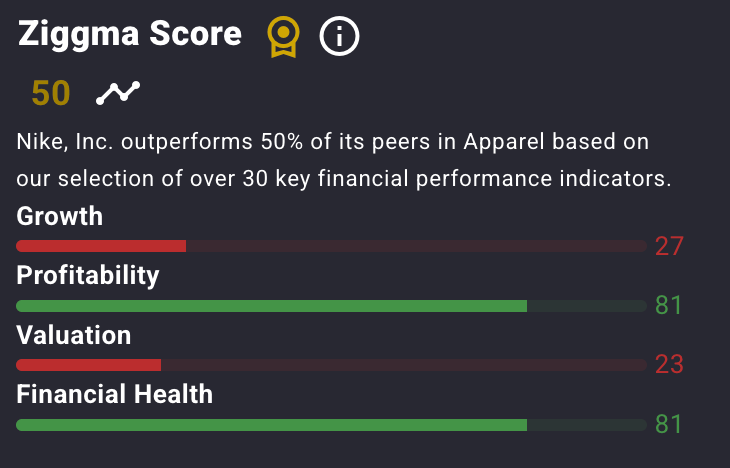This screenshot has width=730, height=468.
Task: Select the Valuation score number 23
Action: [x=669, y=365]
